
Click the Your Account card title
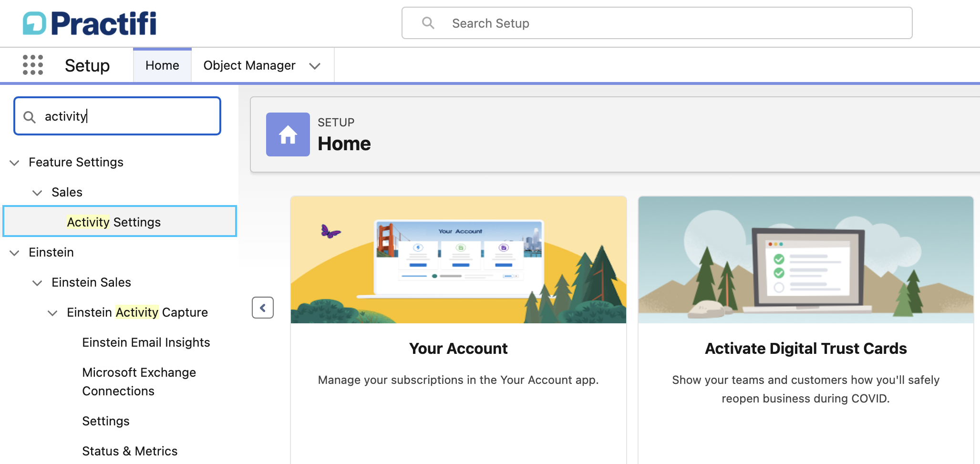click(458, 349)
